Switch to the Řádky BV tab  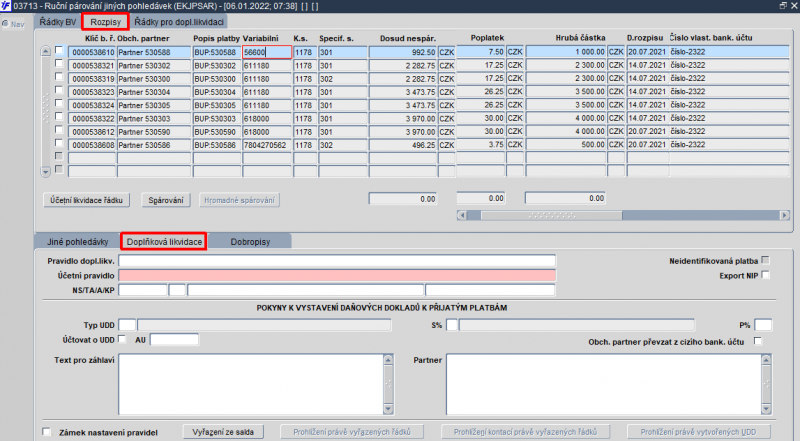pos(58,22)
